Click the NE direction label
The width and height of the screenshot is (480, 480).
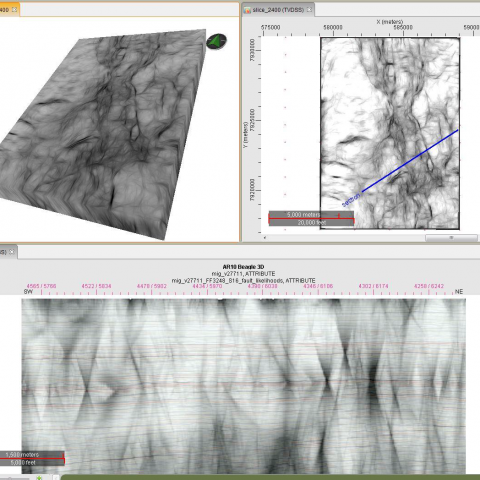459,292
